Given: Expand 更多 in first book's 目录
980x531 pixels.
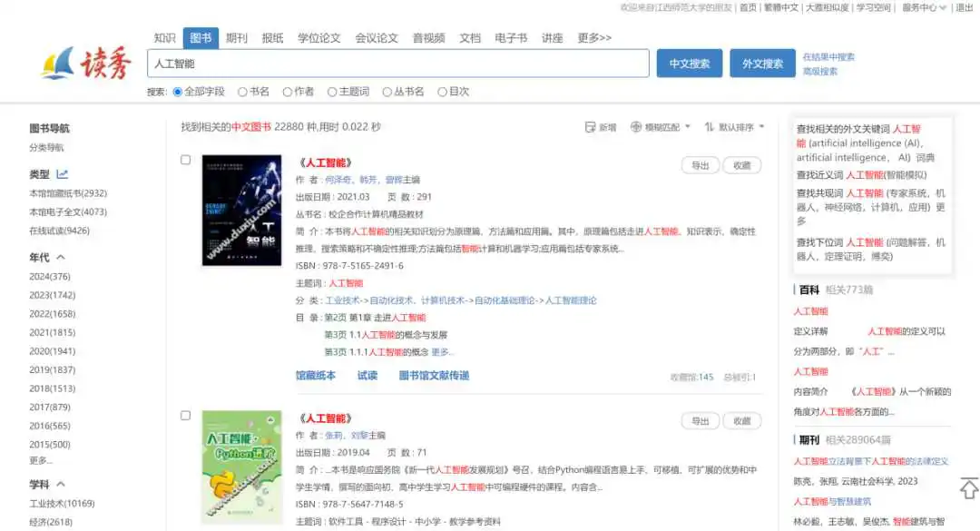Looking at the screenshot, I should point(441,352).
